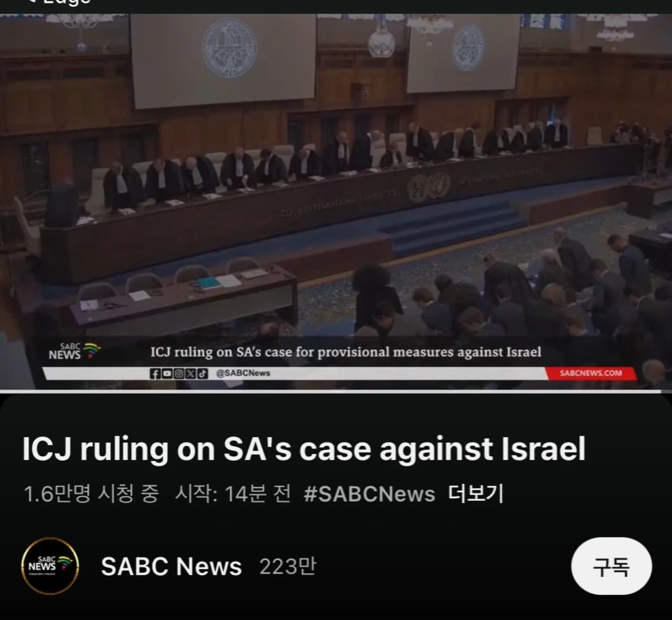The image size is (672, 620).
Task: Click the UN emblem on the judges' bench
Action: (428, 188)
